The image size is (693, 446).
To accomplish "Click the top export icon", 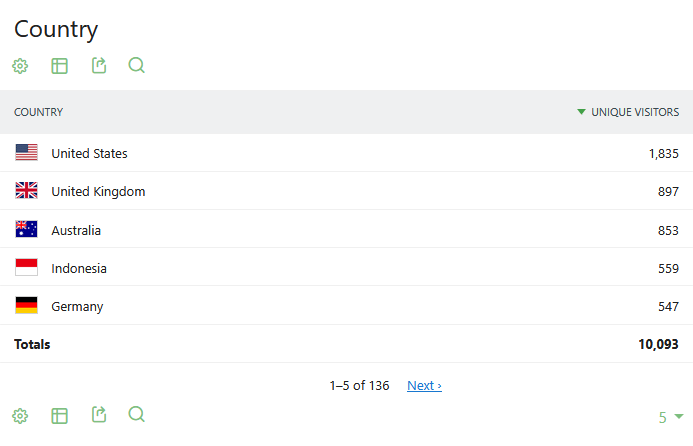I will (x=99, y=66).
